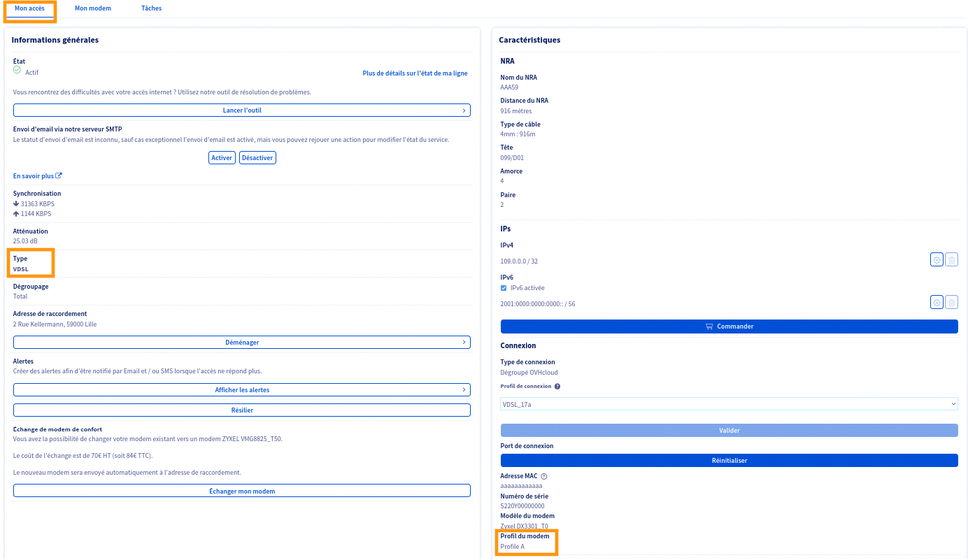
Task: Click the IPv4 delete trash icon
Action: pyautogui.click(x=951, y=259)
